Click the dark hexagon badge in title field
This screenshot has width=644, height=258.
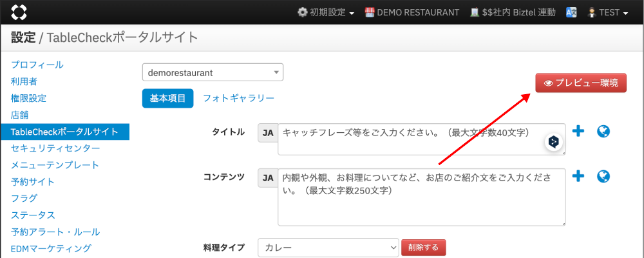[x=553, y=142]
